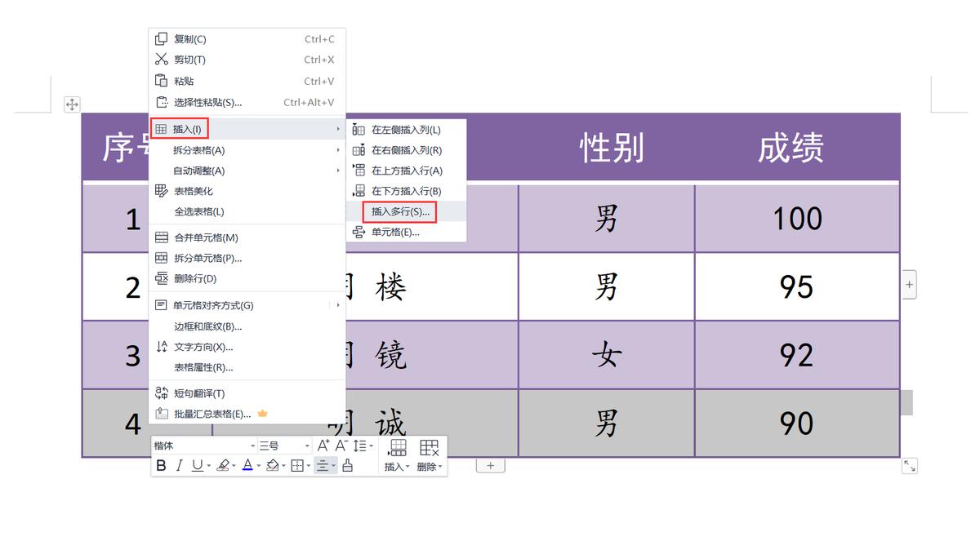The height and width of the screenshot is (550, 980).
Task: Click the plus button below the table
Action: [490, 465]
